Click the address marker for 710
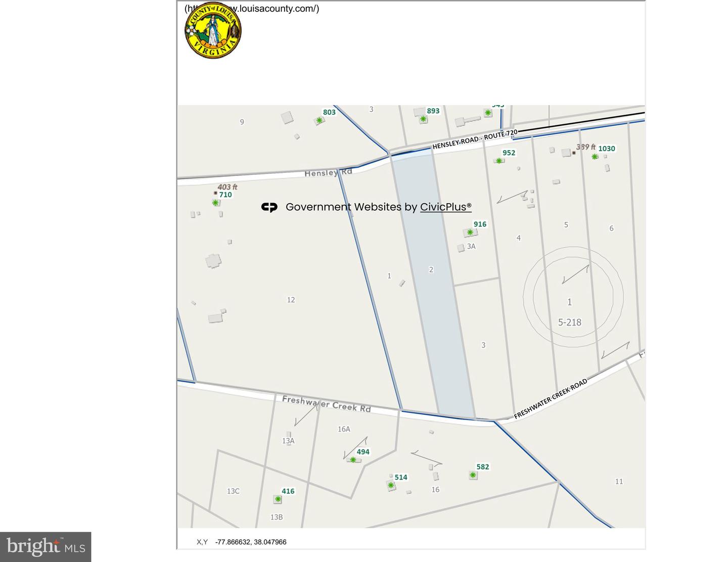 216,203
